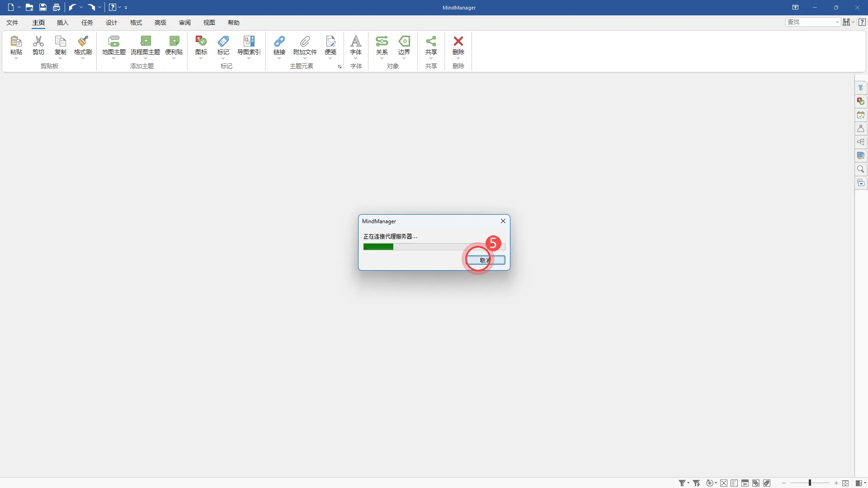Open the 文件 (File) menu
This screenshot has height=488, width=868.
12,23
